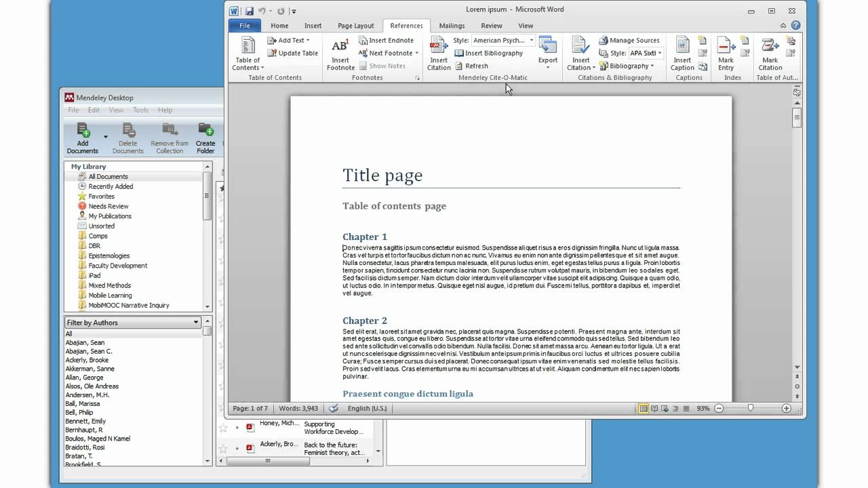Click Insert Endnote
This screenshot has width=868, height=488.
386,40
